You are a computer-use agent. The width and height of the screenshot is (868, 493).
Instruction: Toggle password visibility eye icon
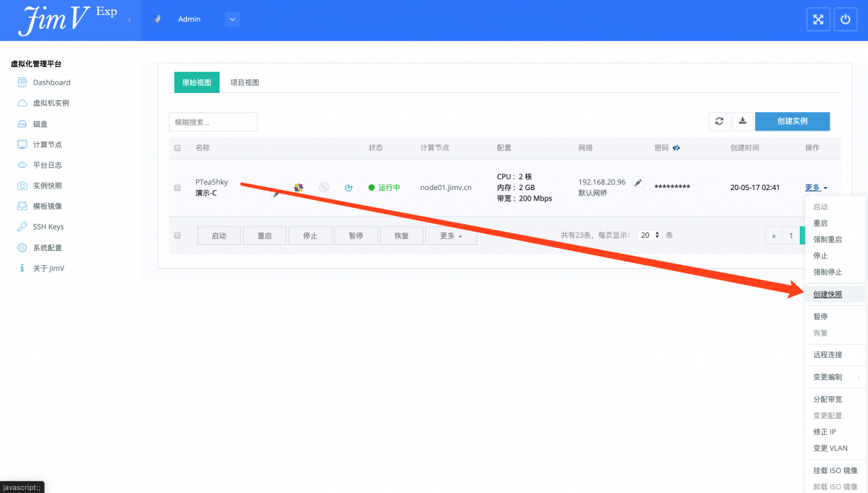[x=676, y=148]
